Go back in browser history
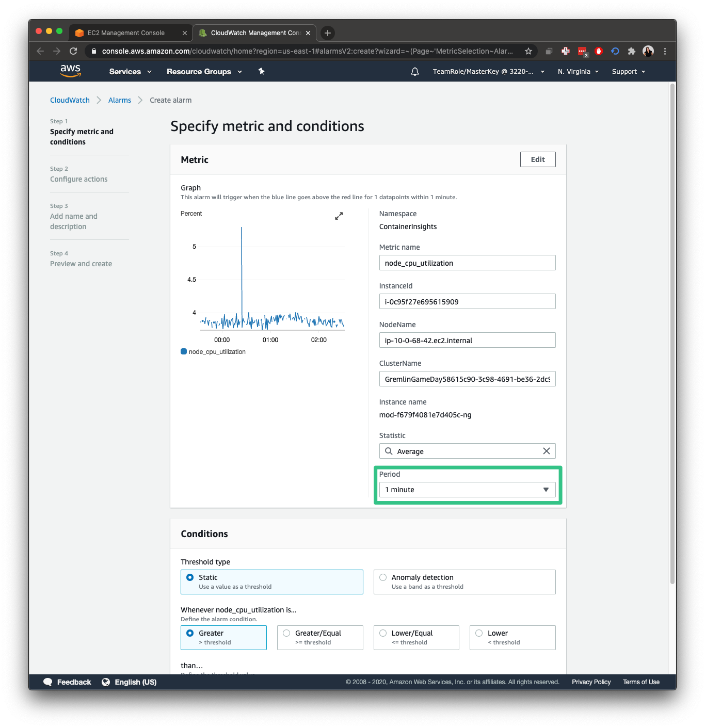 40,51
